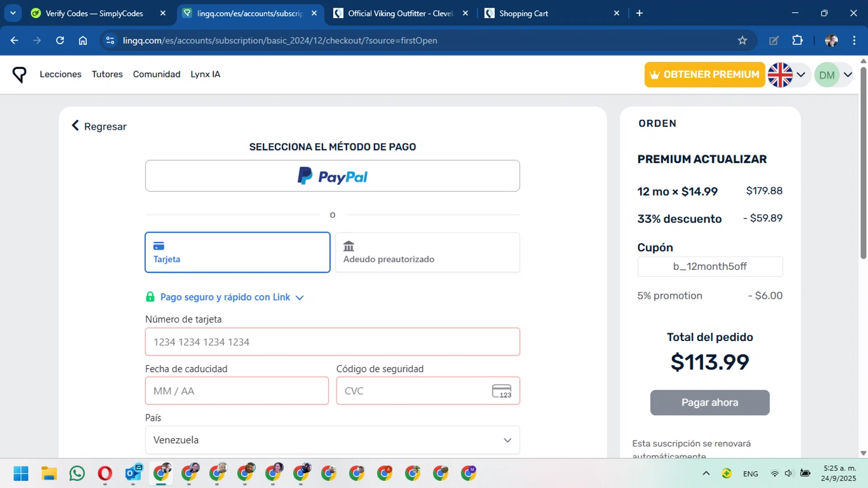
Task: Click the Obtener Premium button
Action: tap(704, 75)
